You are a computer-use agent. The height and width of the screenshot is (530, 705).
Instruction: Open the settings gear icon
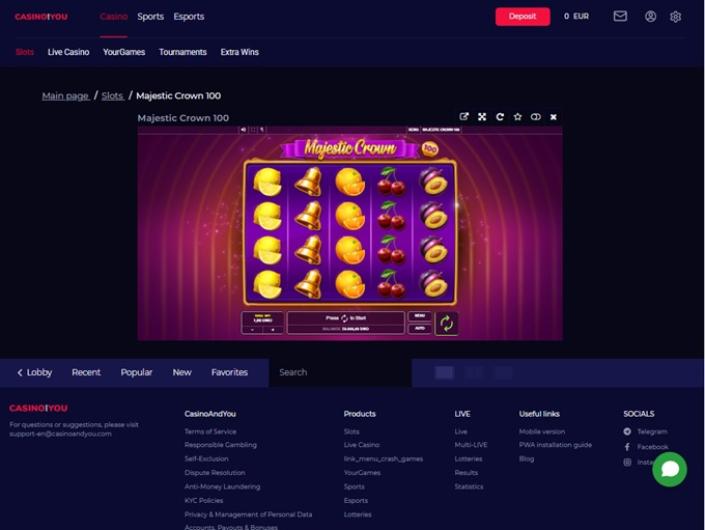tap(675, 17)
